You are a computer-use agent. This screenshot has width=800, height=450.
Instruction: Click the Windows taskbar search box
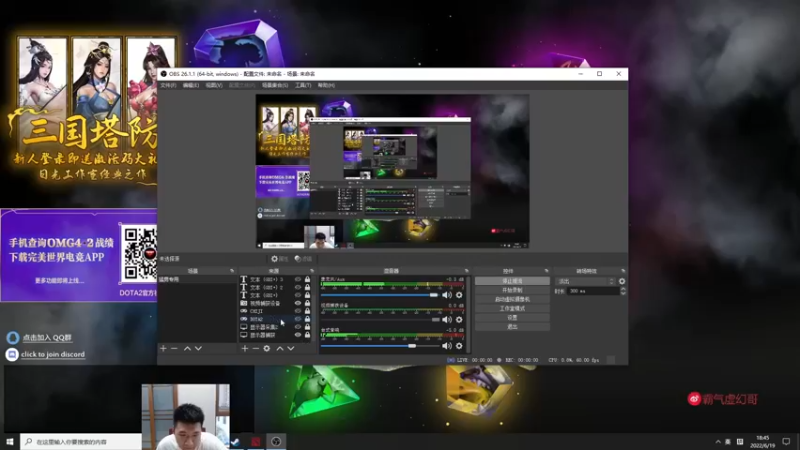click(81, 442)
